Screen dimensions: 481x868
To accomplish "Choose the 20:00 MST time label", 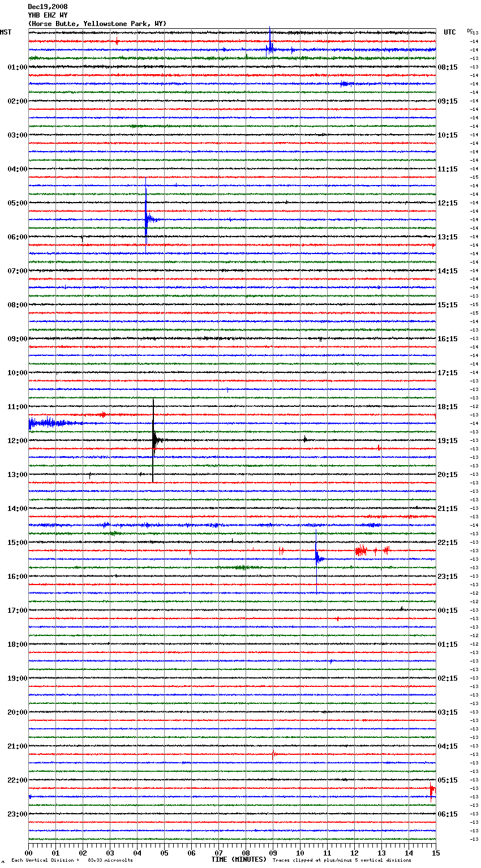I will coord(18,712).
